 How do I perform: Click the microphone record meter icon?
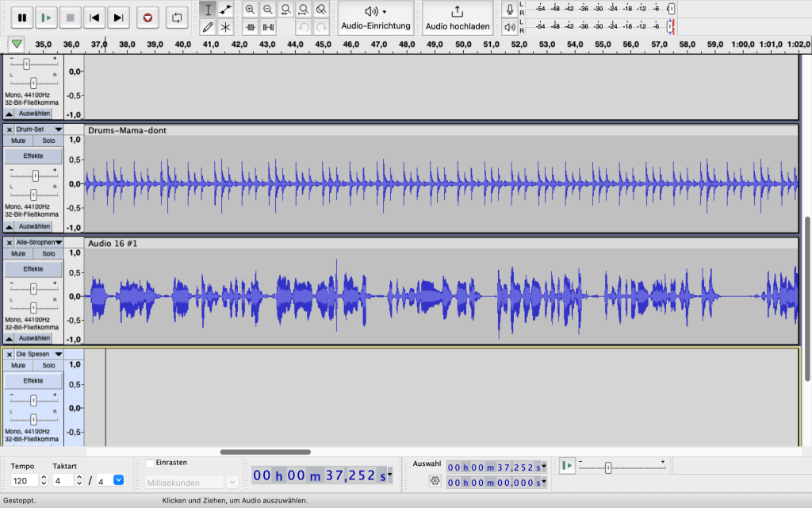(x=510, y=10)
